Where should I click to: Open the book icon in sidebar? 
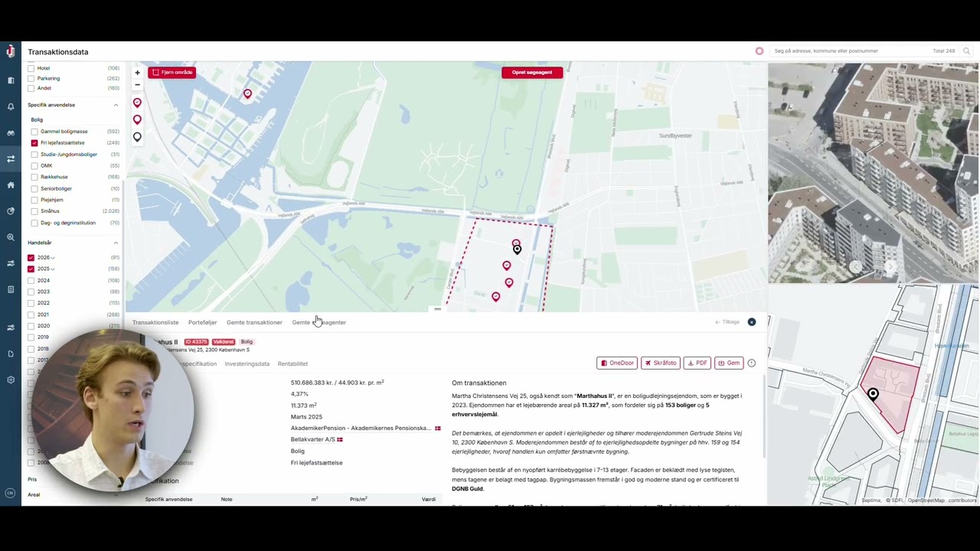pyautogui.click(x=11, y=80)
